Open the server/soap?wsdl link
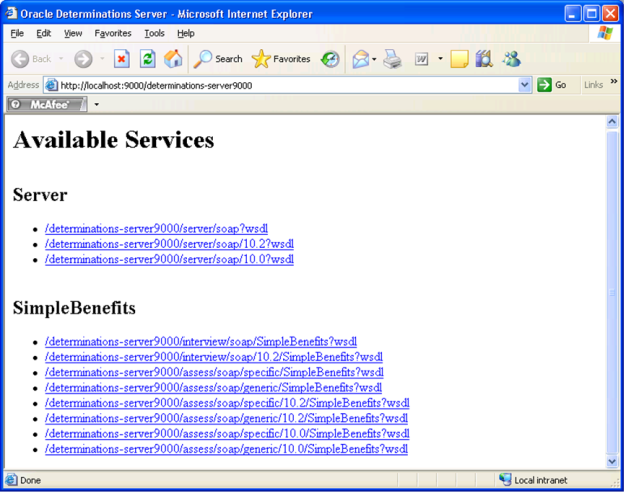626x493 pixels. [156, 229]
